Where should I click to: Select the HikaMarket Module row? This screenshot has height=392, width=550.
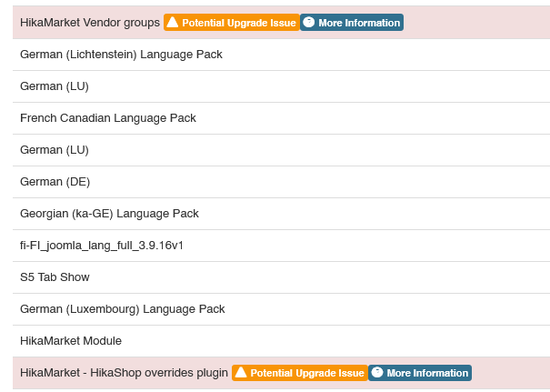[x=281, y=341]
